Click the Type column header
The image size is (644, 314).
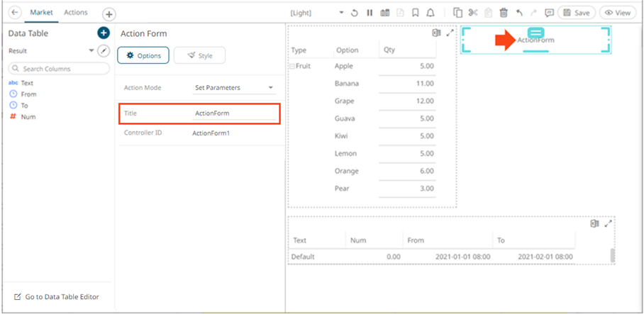tap(299, 50)
